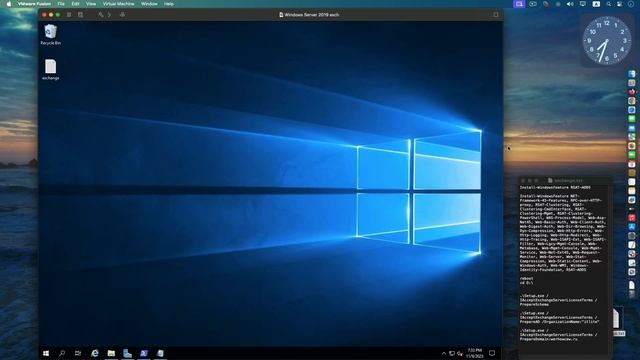Show hidden system tray icons
Image resolution: width=640 pixels, height=360 pixels.
[444, 353]
